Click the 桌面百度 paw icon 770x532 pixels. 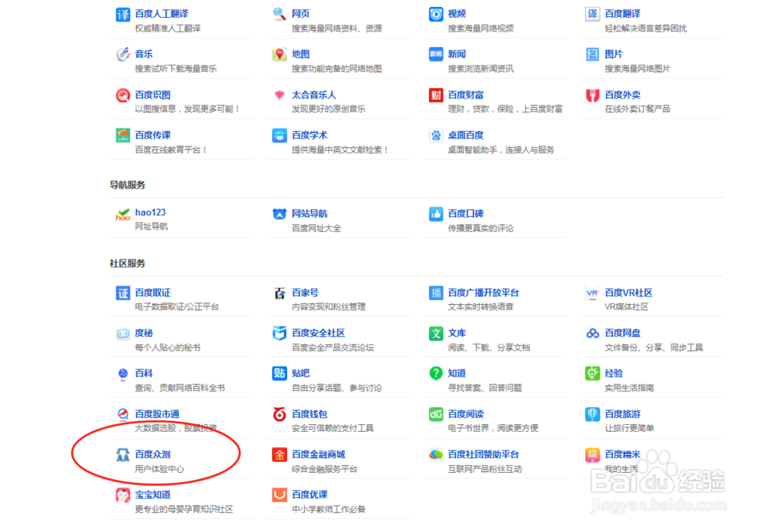pos(436,135)
